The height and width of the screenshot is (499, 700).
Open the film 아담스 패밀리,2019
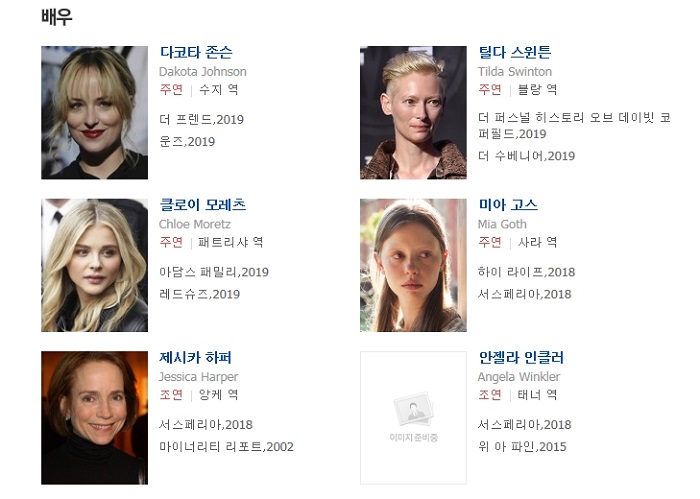(x=214, y=272)
